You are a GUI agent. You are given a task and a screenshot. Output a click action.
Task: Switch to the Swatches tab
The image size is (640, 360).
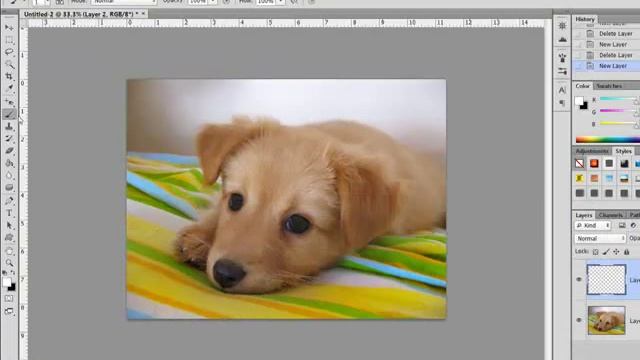coord(609,86)
